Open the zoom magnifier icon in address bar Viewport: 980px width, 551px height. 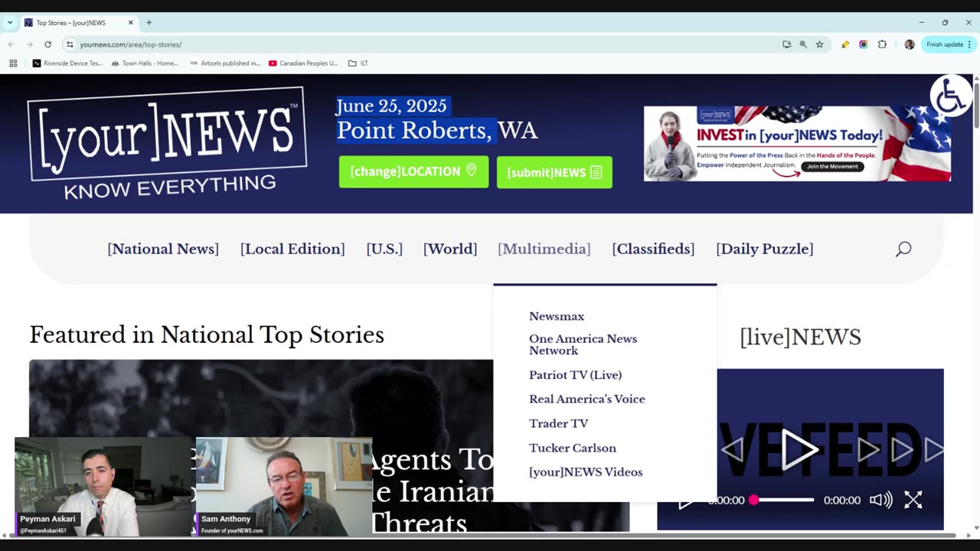[803, 44]
